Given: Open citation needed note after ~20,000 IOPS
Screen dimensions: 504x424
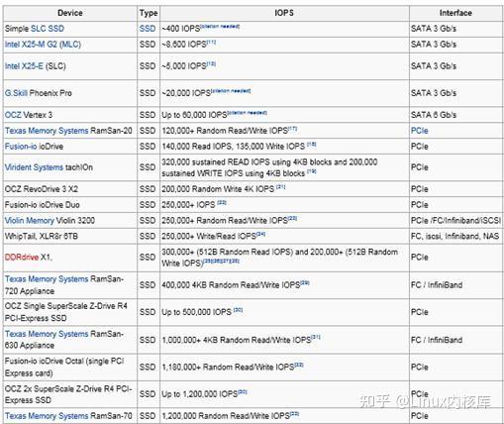Looking at the screenshot, I should click(231, 91).
